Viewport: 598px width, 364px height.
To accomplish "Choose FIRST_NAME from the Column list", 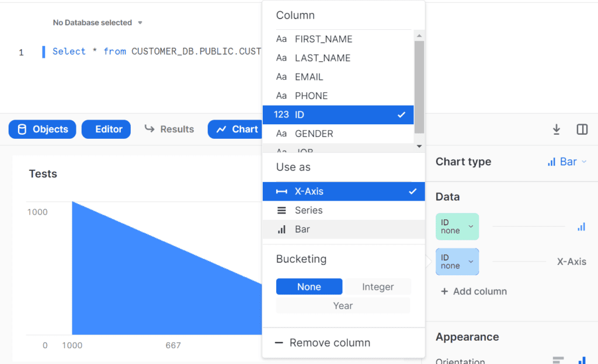I will (x=323, y=39).
